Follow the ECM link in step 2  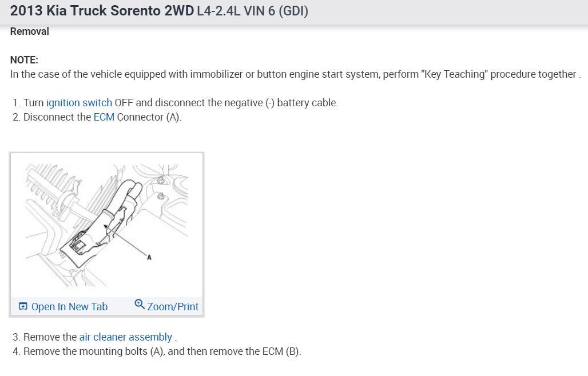104,117
